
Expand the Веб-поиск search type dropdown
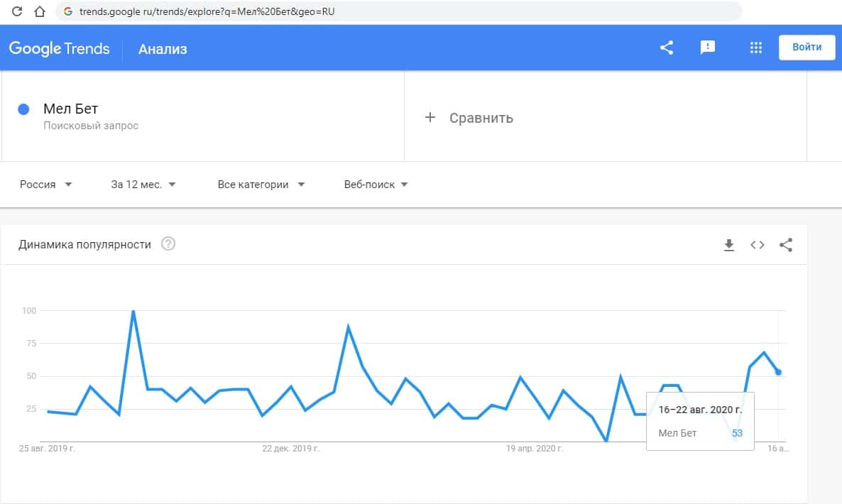(x=376, y=185)
